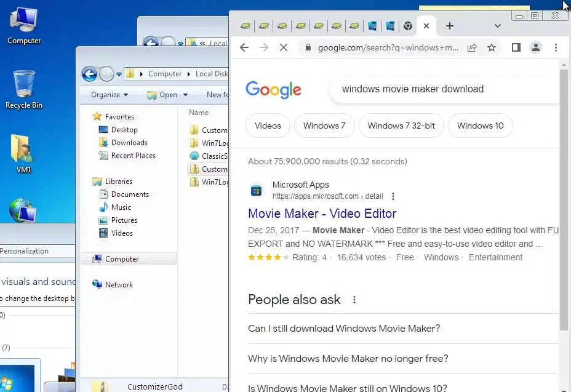This screenshot has height=392, width=571.
Task: Expand 'Why is Windows Movie Maker no longer free?'
Action: click(403, 359)
